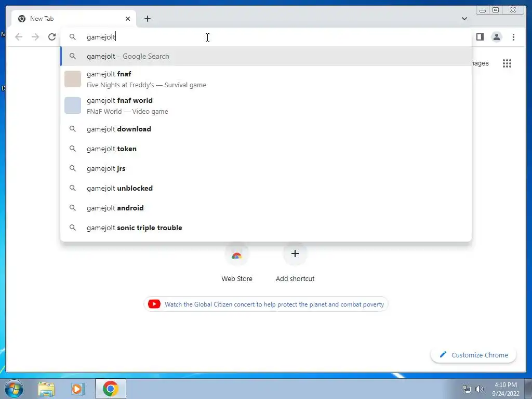Open the network tray icon
Screen dimensions: 532x399
point(467,389)
